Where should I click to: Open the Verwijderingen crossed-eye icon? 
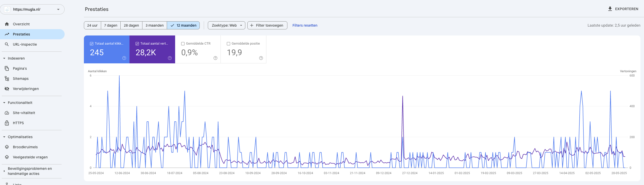[7, 89]
